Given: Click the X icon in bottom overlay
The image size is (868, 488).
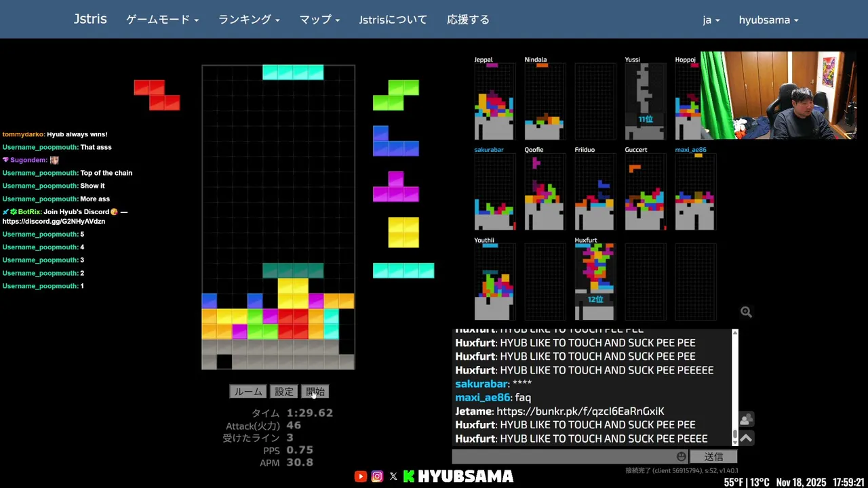Looking at the screenshot, I should point(393,476).
